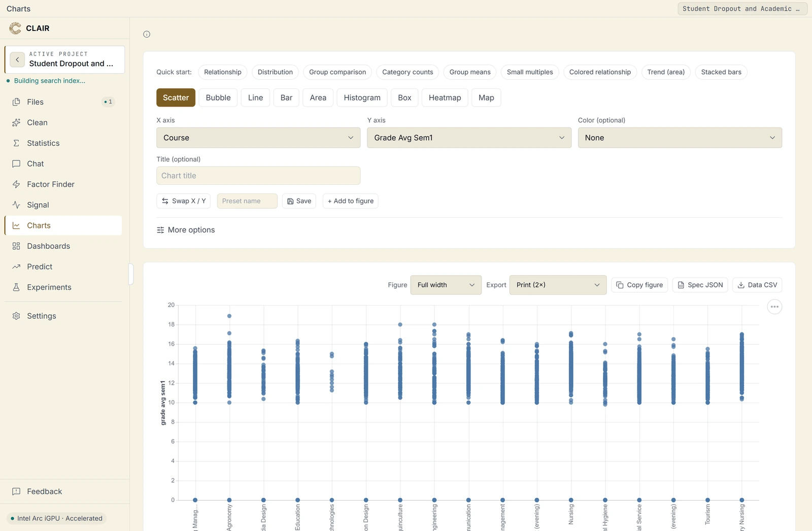Click the Experiments flask icon

point(16,287)
